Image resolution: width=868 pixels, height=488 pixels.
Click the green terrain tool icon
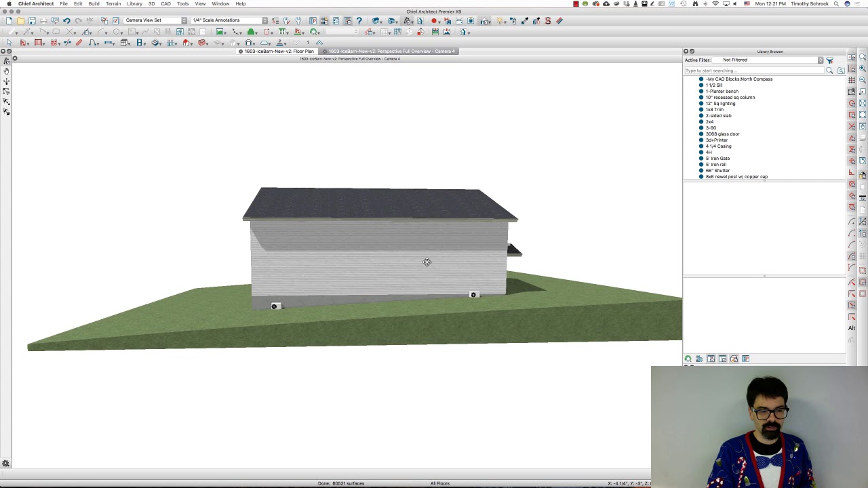(252, 32)
